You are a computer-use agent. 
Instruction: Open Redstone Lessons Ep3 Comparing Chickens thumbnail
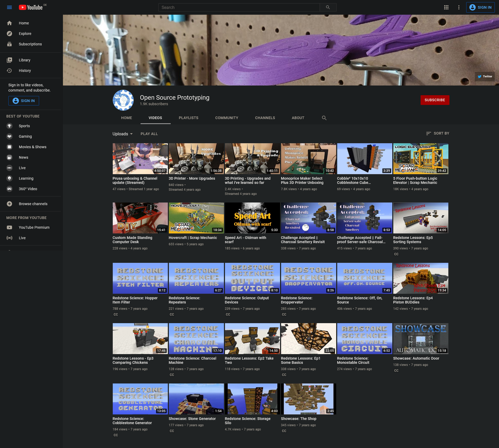140,339
